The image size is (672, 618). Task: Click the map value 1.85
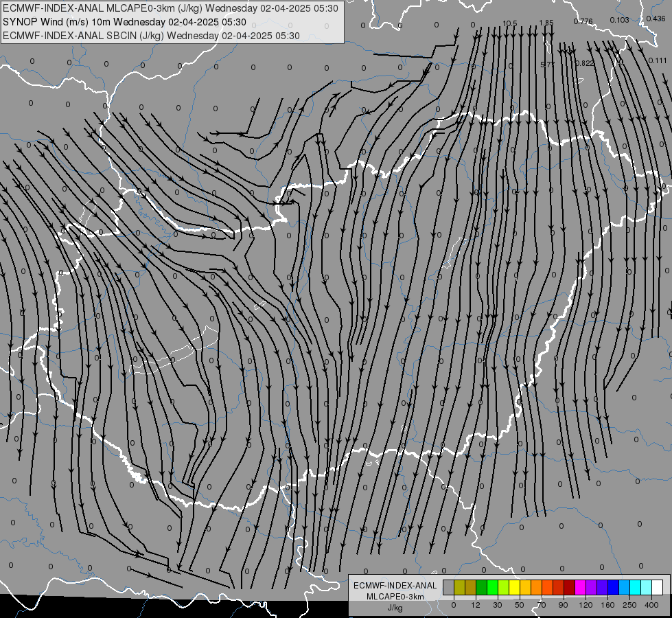coord(546,23)
